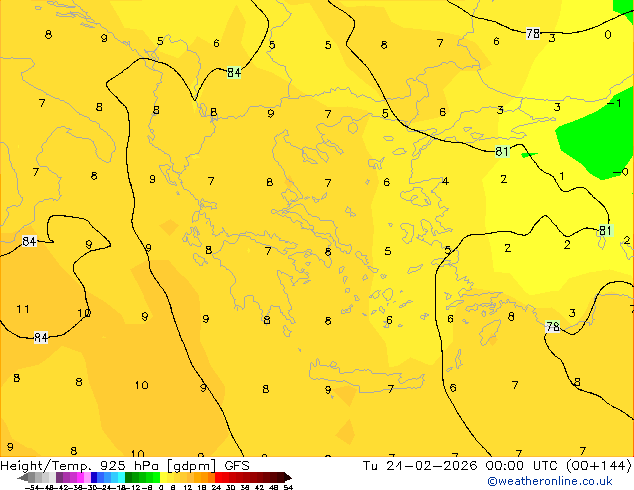Click the bright red legend swatch
The image size is (634, 490).
(x=218, y=477)
